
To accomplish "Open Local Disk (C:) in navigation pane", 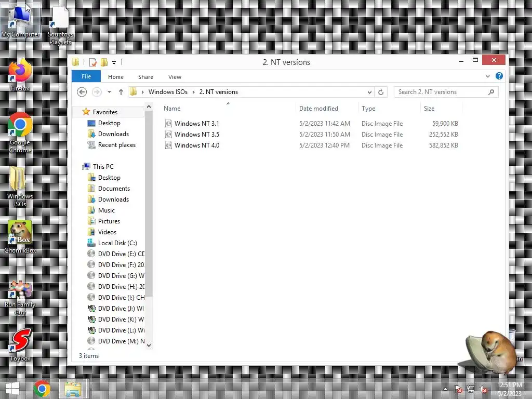I will 117,243.
